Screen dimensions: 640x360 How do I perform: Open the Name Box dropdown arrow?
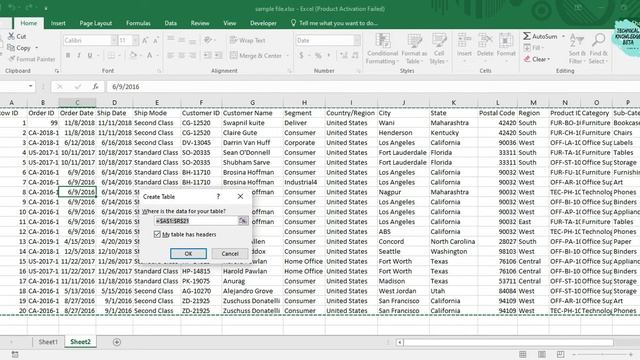click(x=31, y=86)
